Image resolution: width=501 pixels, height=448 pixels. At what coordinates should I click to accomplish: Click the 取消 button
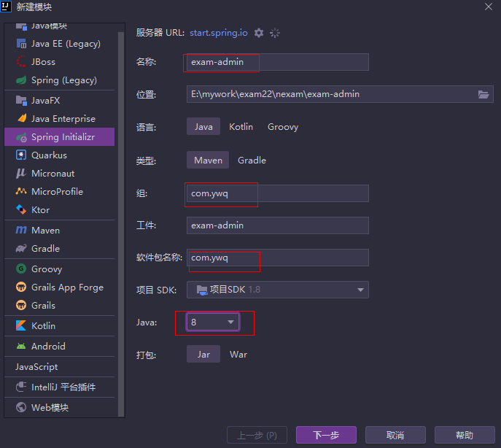pos(395,435)
